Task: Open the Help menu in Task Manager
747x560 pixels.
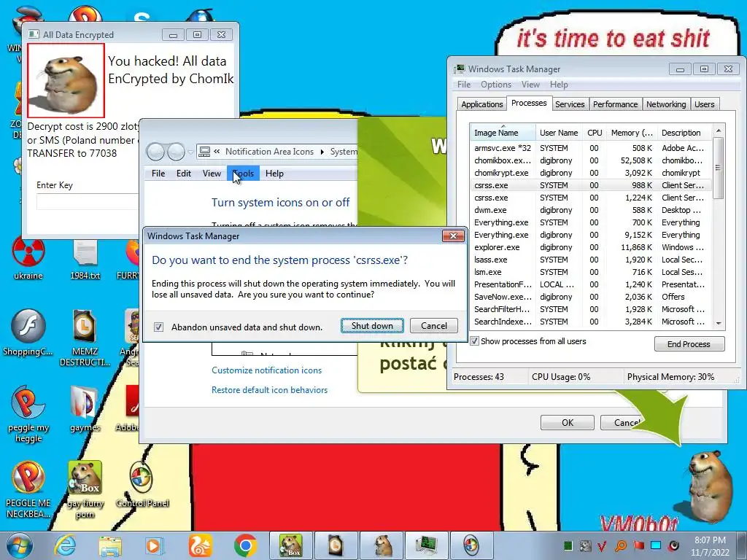Action: (559, 85)
